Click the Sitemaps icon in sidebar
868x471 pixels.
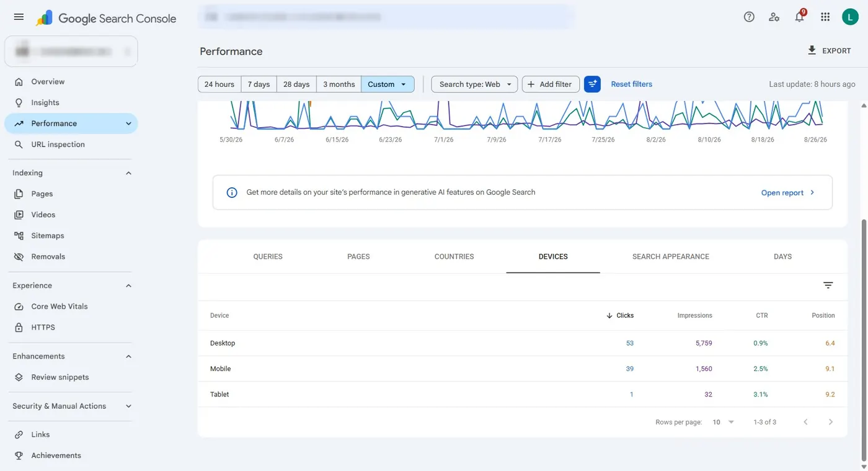point(19,236)
